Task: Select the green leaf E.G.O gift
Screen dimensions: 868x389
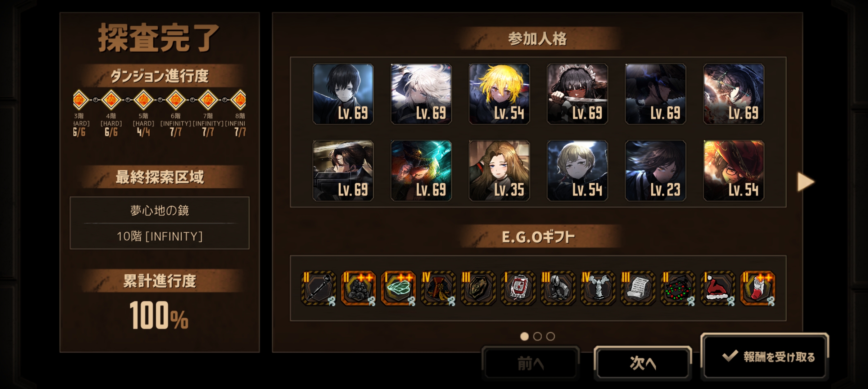Action: point(398,288)
